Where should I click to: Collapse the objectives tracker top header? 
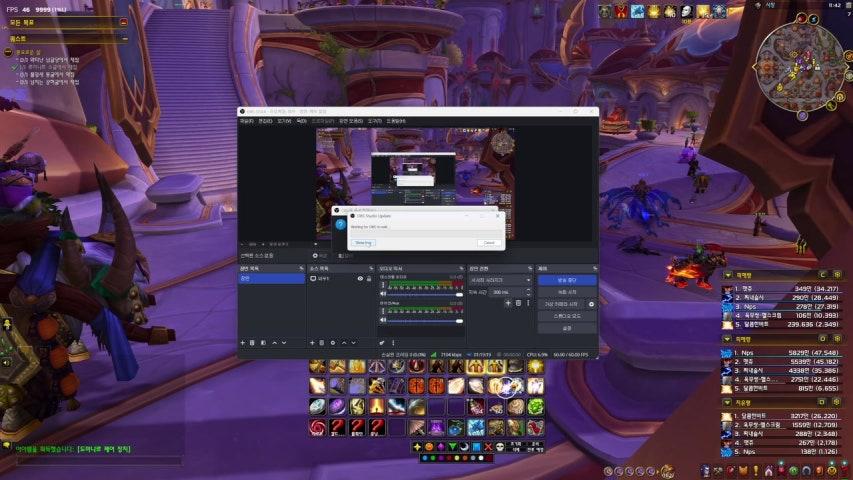click(123, 23)
